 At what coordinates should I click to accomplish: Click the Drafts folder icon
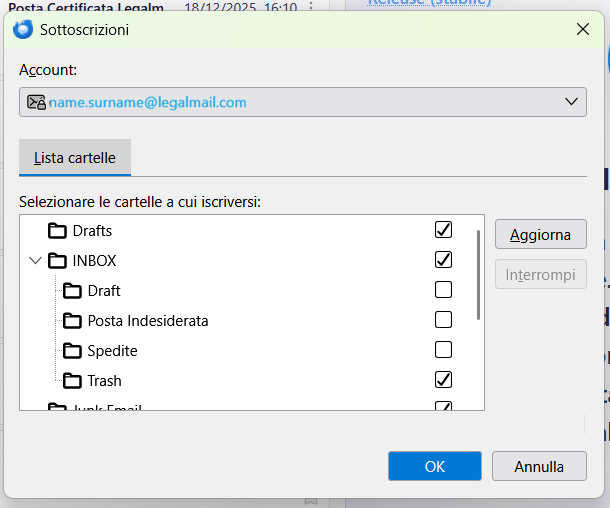(57, 231)
